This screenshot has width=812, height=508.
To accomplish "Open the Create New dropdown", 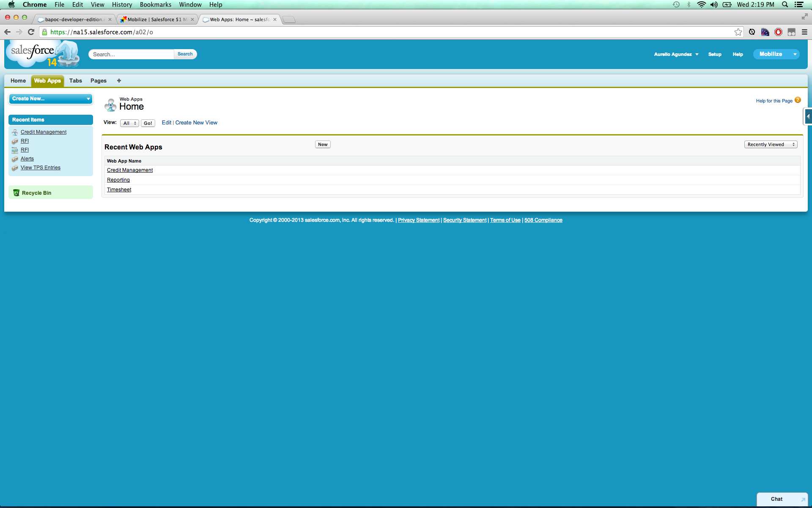I will pos(50,99).
